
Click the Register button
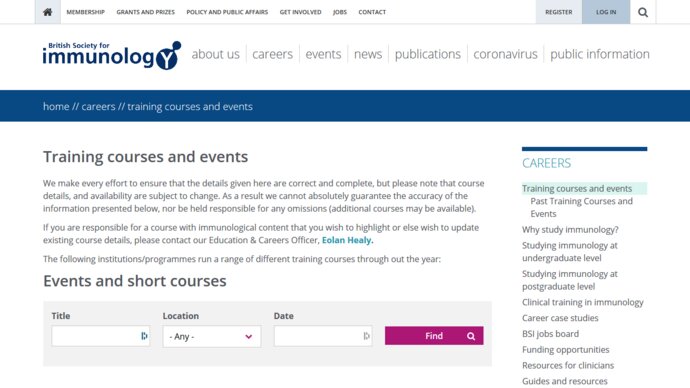click(559, 12)
